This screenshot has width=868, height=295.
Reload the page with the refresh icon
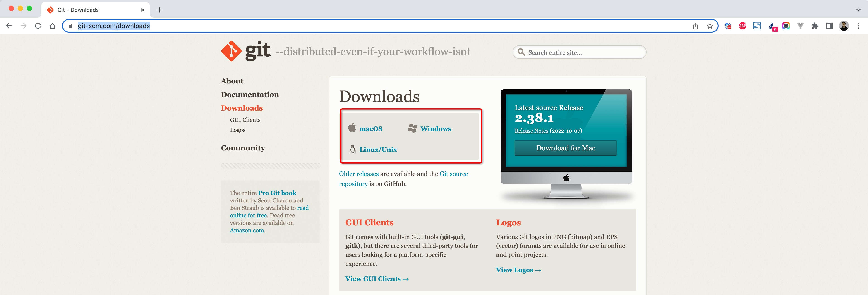(x=38, y=26)
